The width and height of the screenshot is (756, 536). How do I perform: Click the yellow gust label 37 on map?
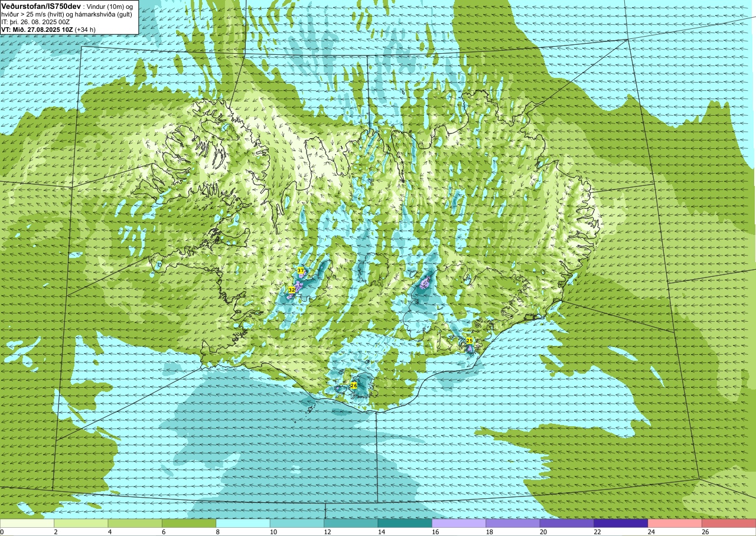click(301, 270)
